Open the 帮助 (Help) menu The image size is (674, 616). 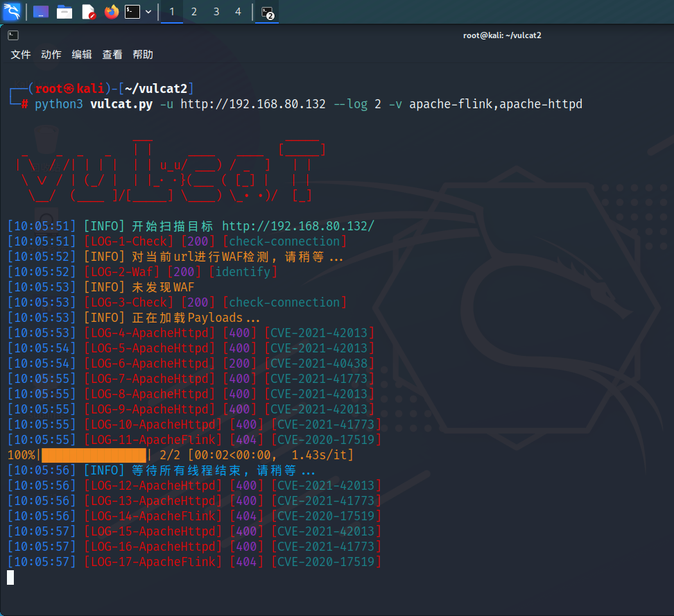[x=143, y=55]
